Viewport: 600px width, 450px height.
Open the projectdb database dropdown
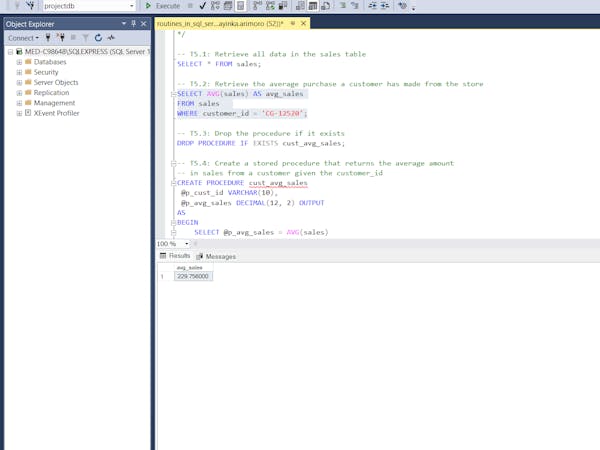132,6
